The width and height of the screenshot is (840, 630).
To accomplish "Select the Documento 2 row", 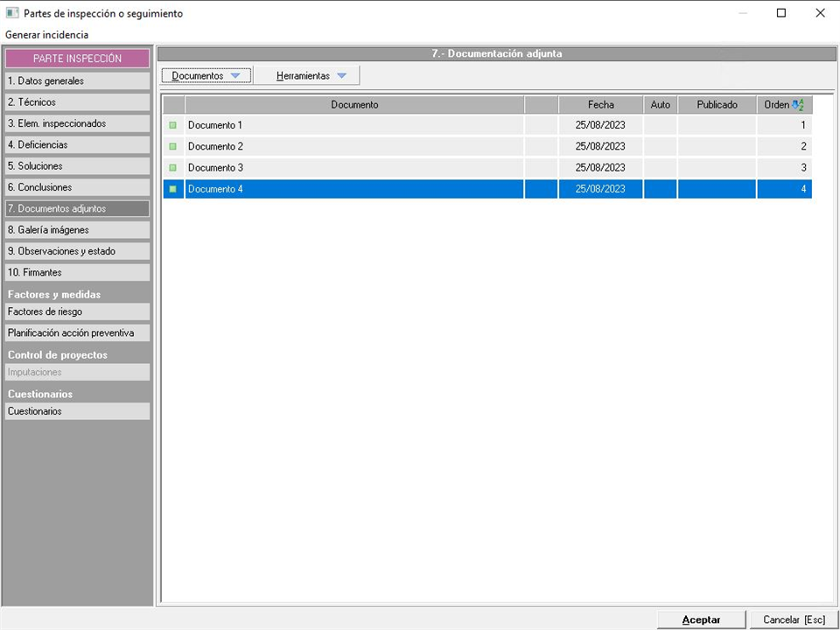I will (354, 146).
